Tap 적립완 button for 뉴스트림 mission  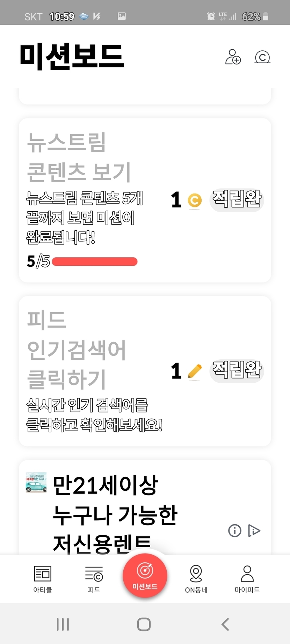click(237, 200)
